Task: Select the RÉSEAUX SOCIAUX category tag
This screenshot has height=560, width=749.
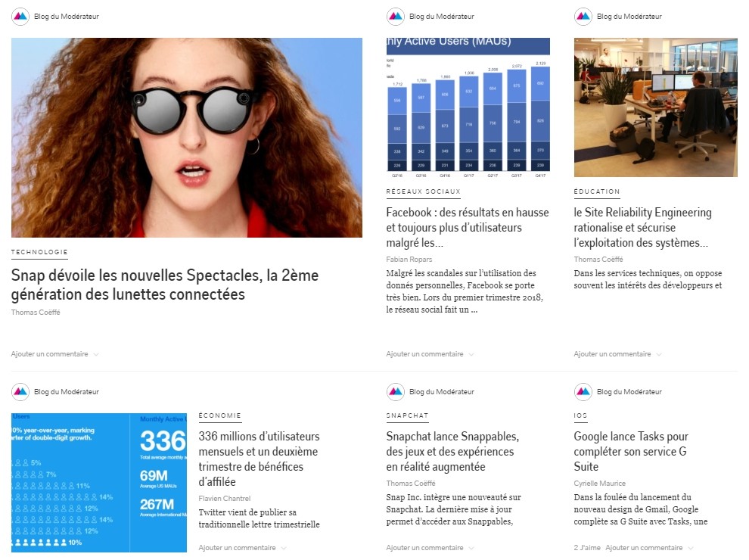Action: tap(424, 191)
